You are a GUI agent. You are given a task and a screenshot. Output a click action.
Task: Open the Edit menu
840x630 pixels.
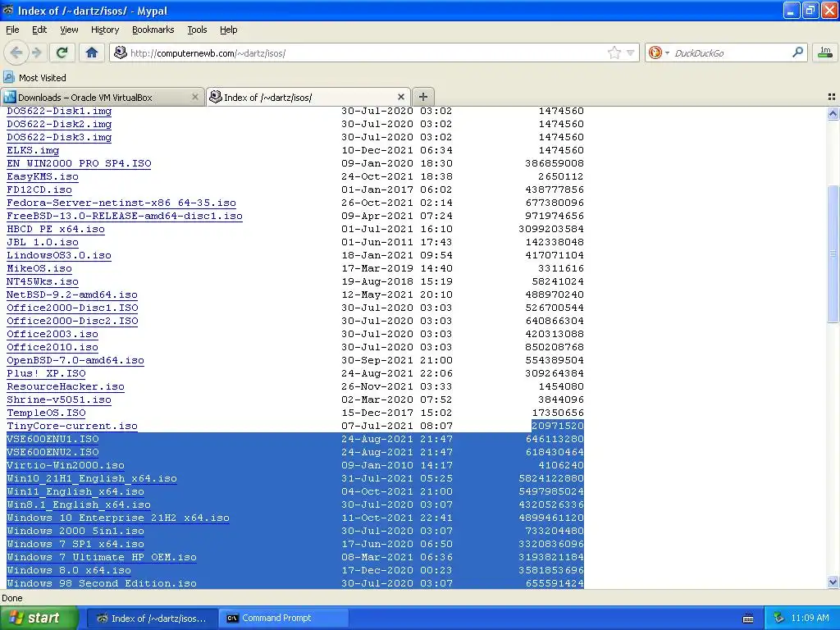click(x=39, y=30)
